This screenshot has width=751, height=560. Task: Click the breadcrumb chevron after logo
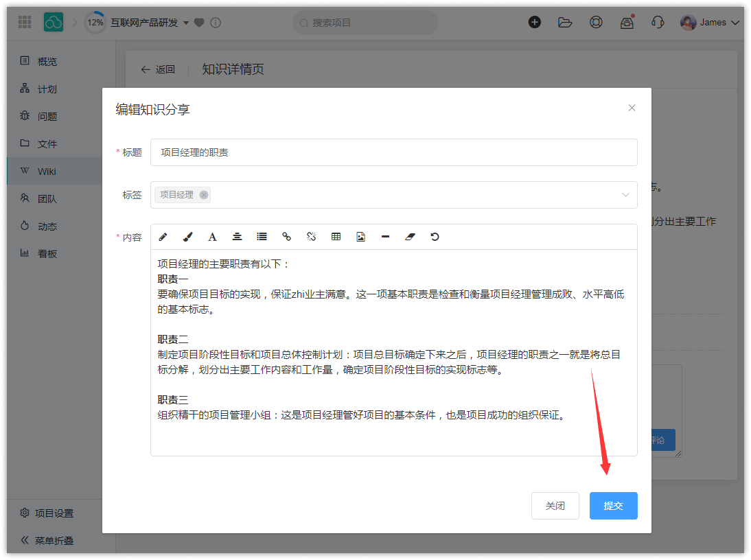click(x=75, y=23)
